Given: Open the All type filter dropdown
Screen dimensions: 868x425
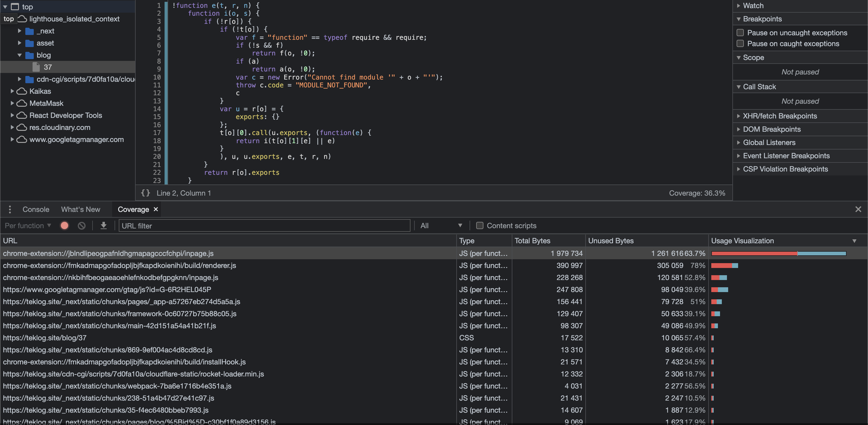Looking at the screenshot, I should tap(441, 225).
